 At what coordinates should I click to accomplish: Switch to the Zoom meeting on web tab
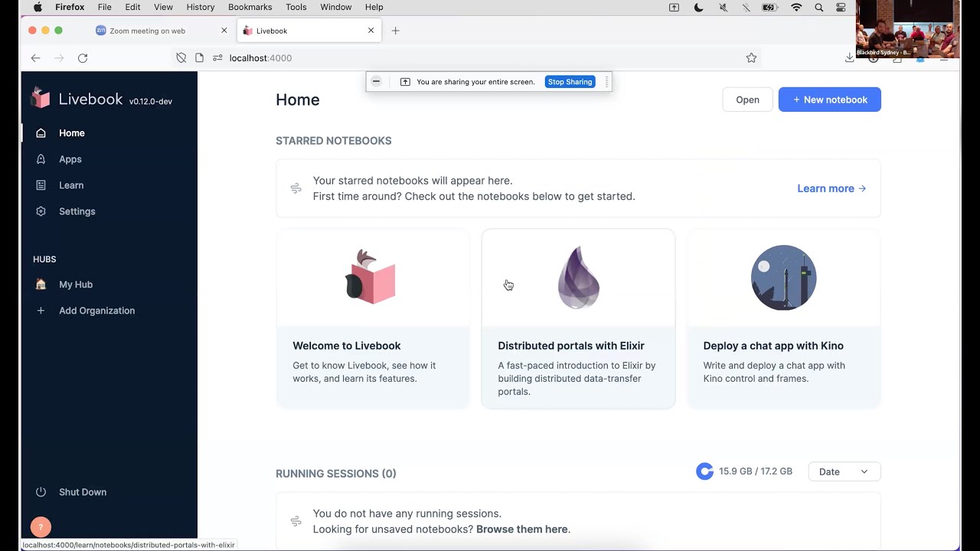point(161,31)
